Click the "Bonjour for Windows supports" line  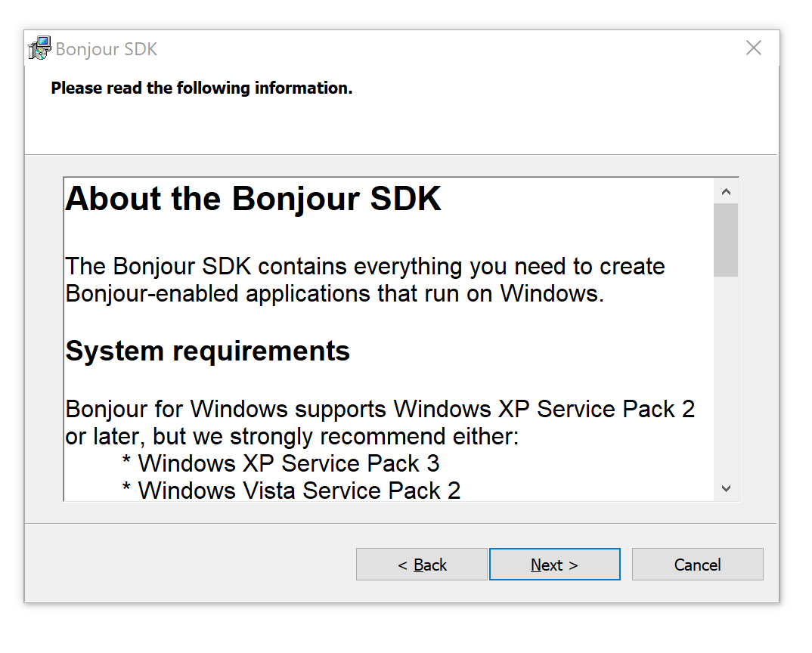(x=380, y=410)
